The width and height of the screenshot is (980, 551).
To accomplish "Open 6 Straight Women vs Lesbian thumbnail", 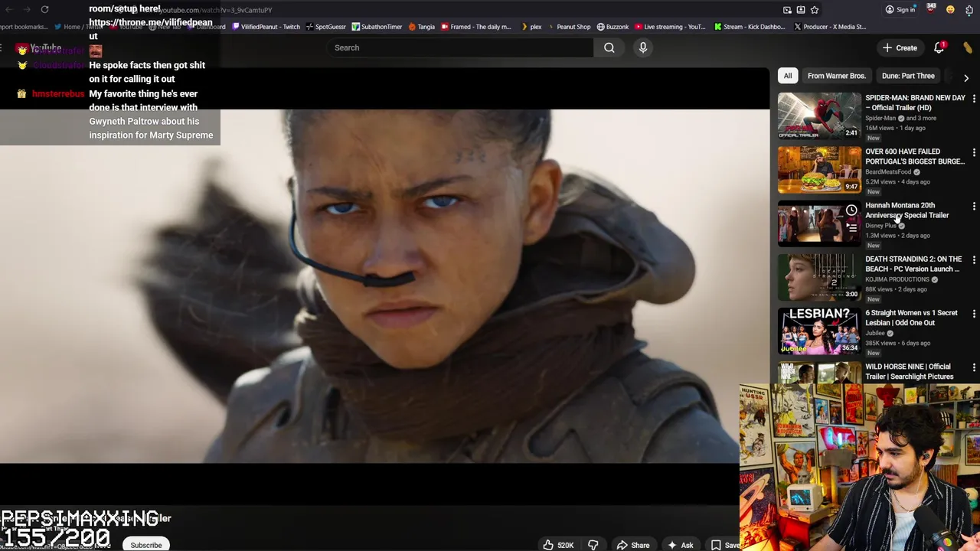I will coord(819,331).
